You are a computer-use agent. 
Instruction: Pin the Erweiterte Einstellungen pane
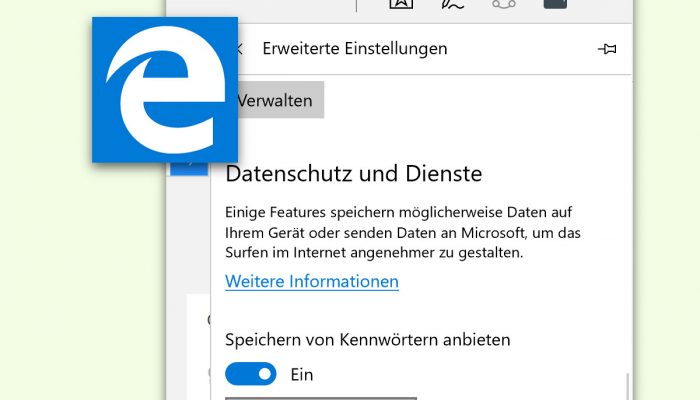pos(607,49)
